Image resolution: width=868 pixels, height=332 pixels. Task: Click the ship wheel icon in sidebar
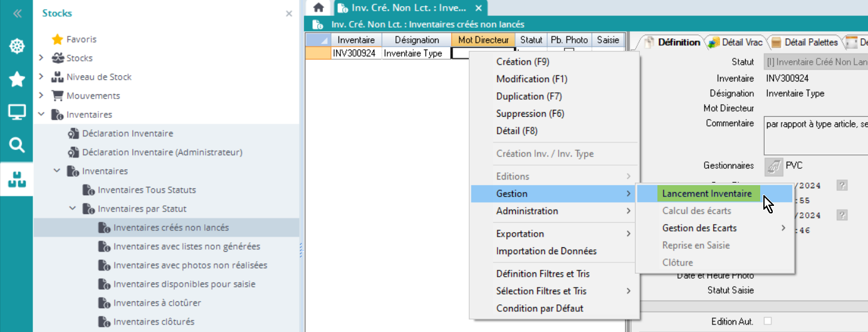16,46
